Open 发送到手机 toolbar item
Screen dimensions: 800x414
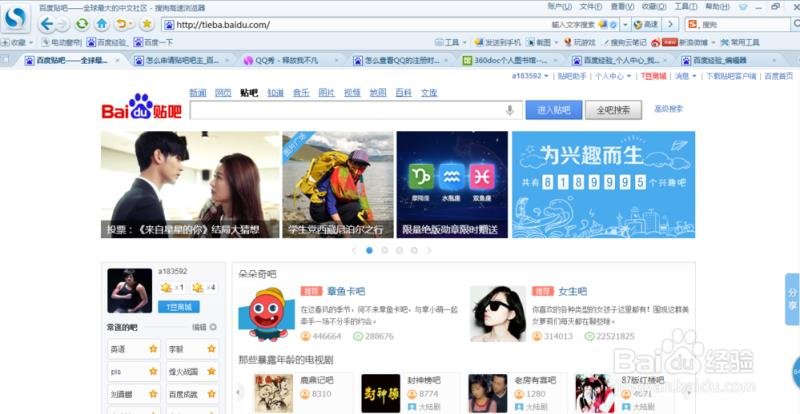pos(497,42)
